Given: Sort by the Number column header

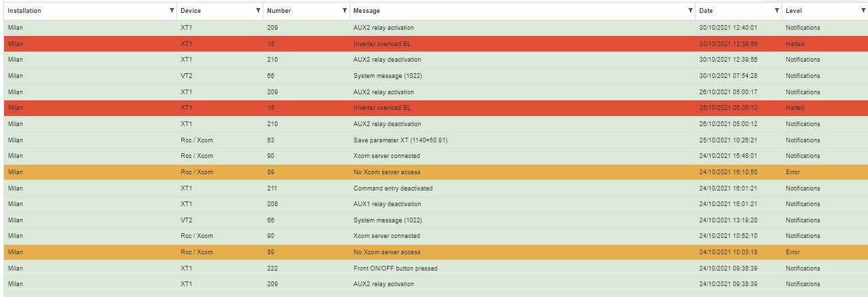Looking at the screenshot, I should point(280,11).
